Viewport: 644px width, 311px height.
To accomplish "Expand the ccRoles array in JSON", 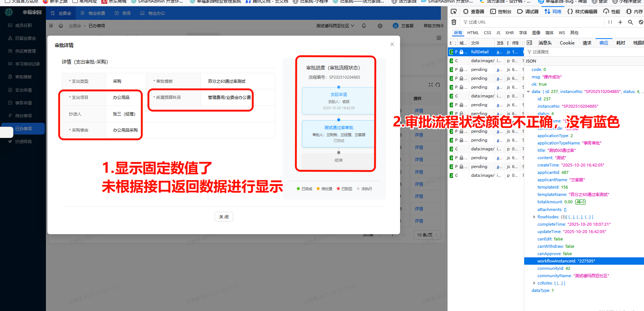I will (x=534, y=283).
